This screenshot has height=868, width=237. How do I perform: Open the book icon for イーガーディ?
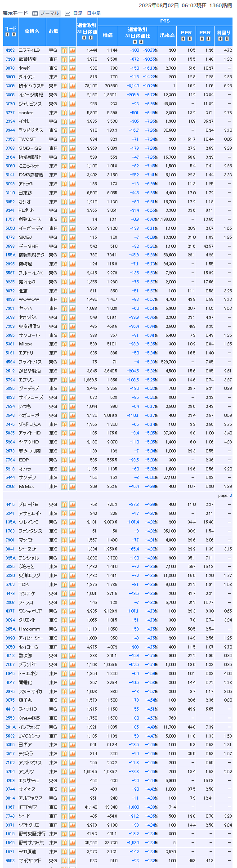[64, 228]
